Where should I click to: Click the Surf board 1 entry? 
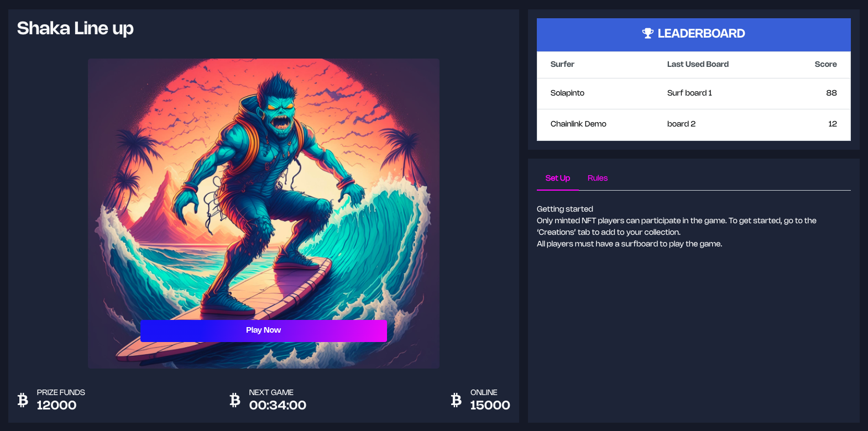[689, 93]
